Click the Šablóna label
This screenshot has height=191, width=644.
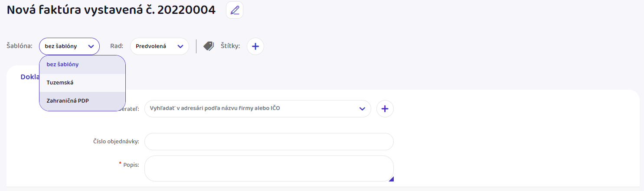pos(20,46)
